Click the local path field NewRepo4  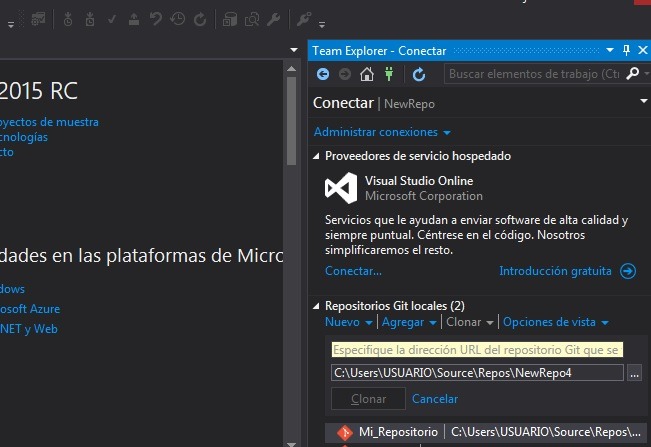(477, 373)
